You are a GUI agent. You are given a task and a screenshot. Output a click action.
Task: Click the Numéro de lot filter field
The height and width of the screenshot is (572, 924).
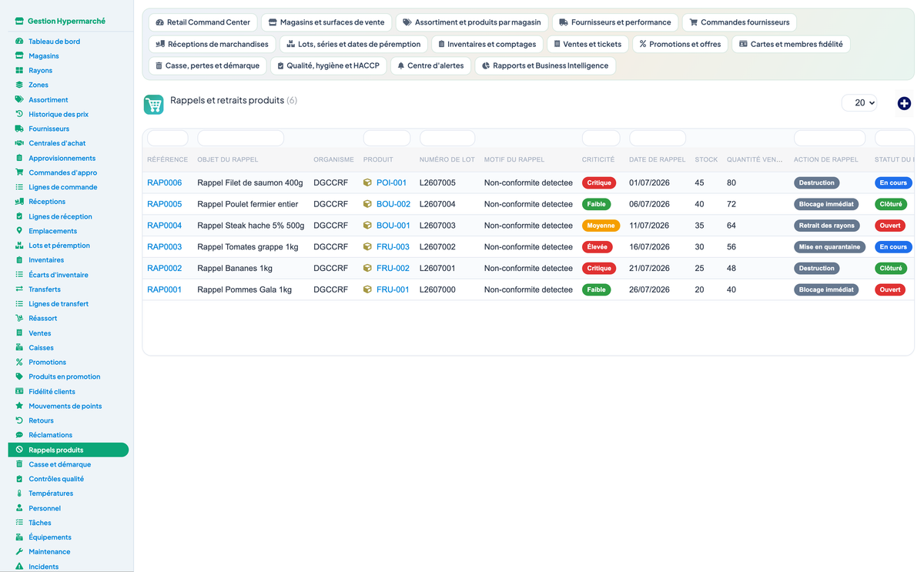point(447,139)
